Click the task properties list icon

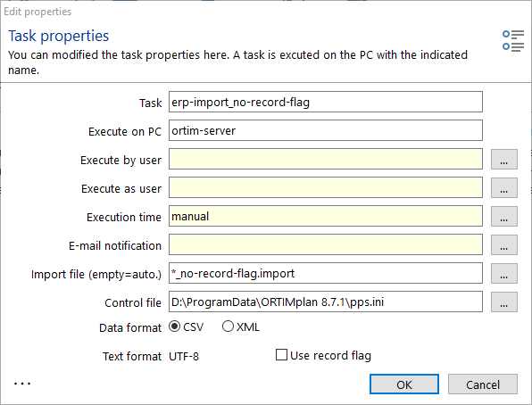513,41
